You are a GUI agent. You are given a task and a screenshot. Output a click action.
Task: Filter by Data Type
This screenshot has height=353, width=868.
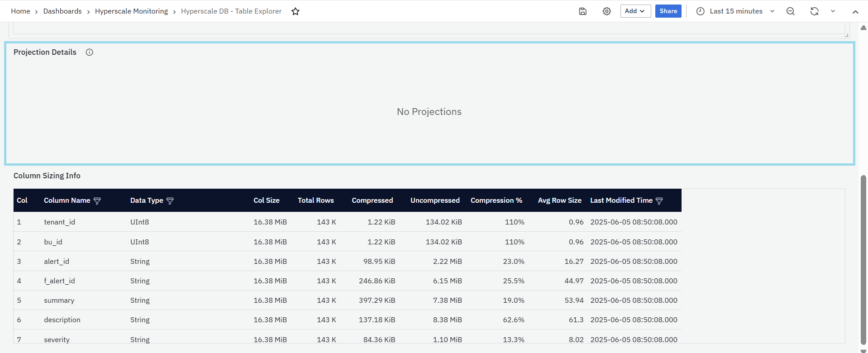[x=170, y=201]
